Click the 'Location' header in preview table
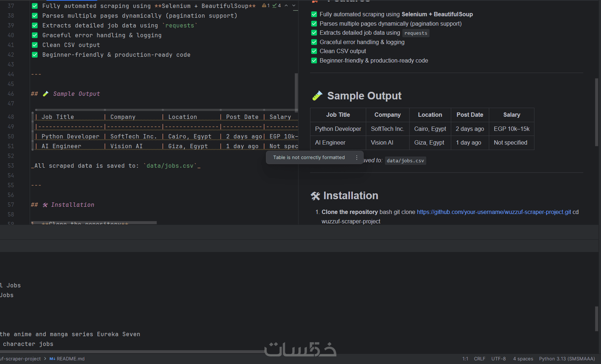Screen dimensions: 601x364 coord(430,115)
